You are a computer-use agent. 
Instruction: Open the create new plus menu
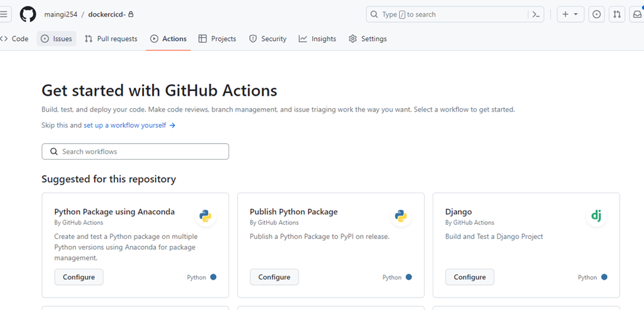(x=571, y=15)
